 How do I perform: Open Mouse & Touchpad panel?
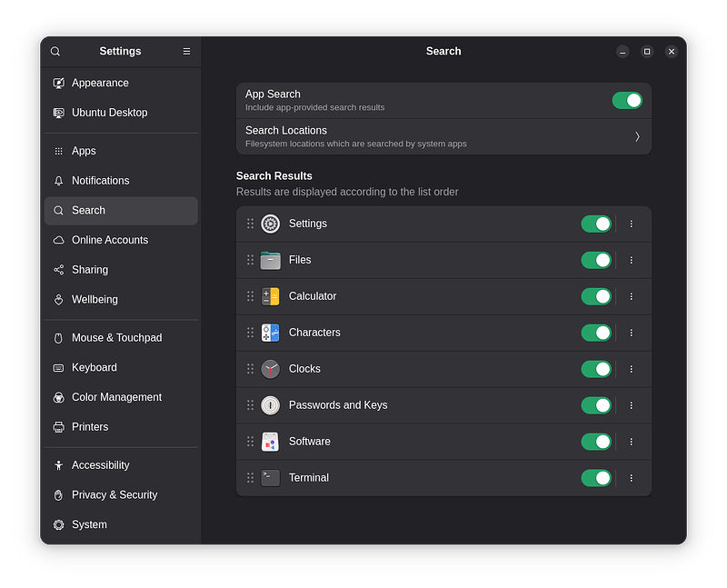pyautogui.click(x=121, y=338)
